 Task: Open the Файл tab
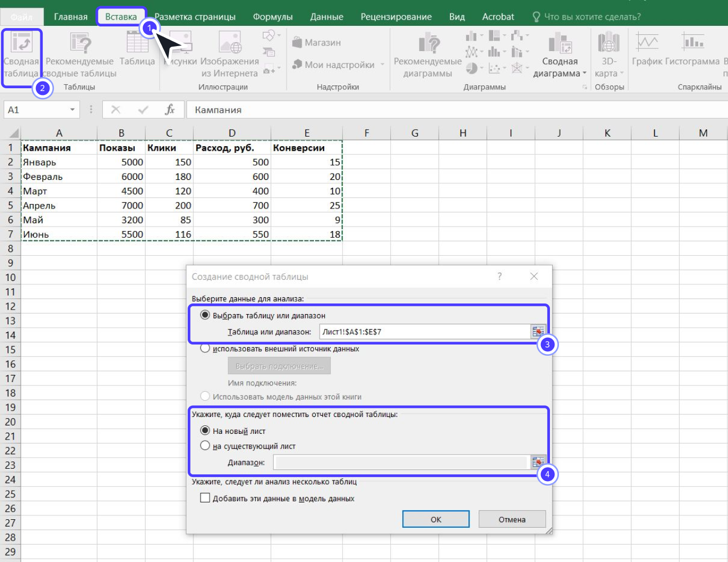21,17
